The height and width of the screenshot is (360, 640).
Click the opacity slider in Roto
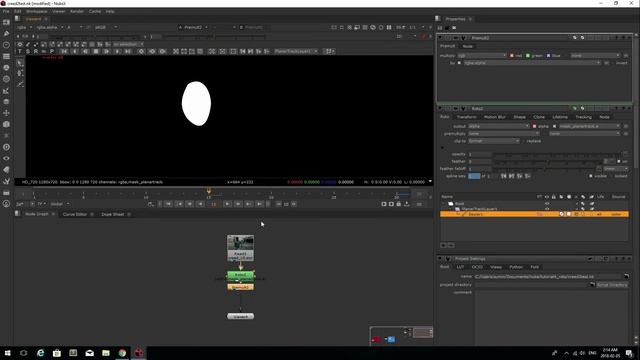click(x=558, y=154)
